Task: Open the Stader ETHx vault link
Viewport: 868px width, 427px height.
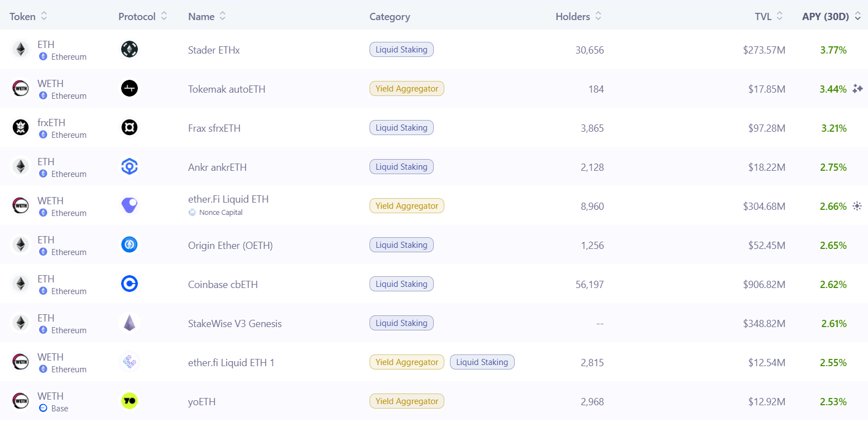Action: click(x=214, y=50)
